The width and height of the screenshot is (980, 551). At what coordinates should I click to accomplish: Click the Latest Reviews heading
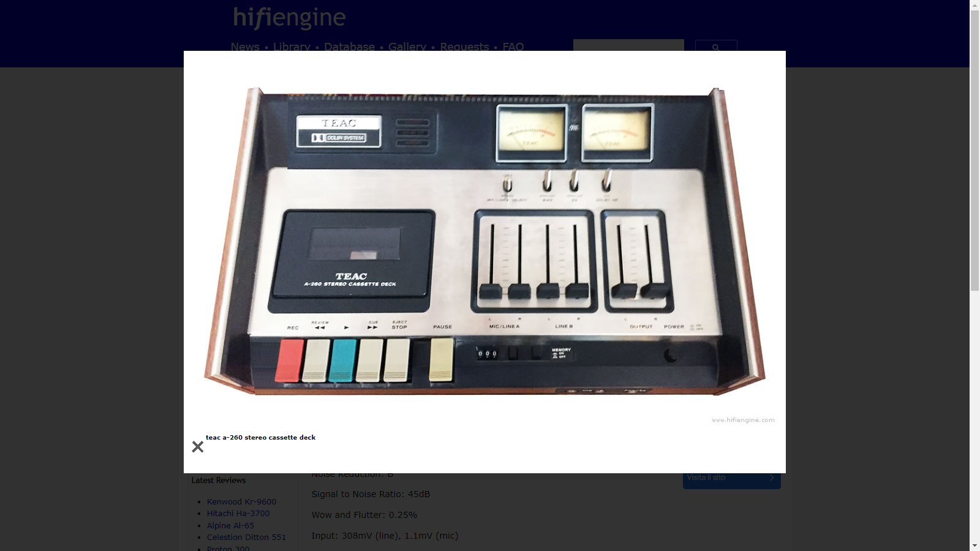218,480
